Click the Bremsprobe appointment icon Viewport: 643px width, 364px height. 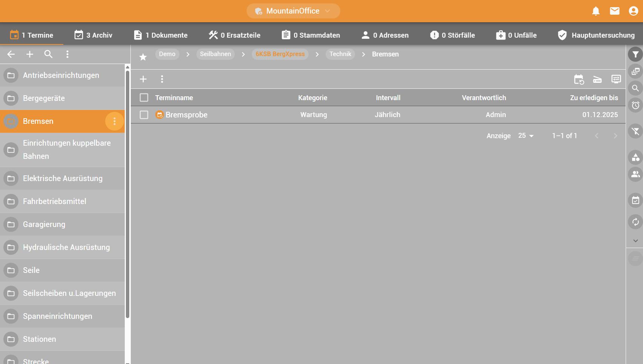pyautogui.click(x=159, y=115)
